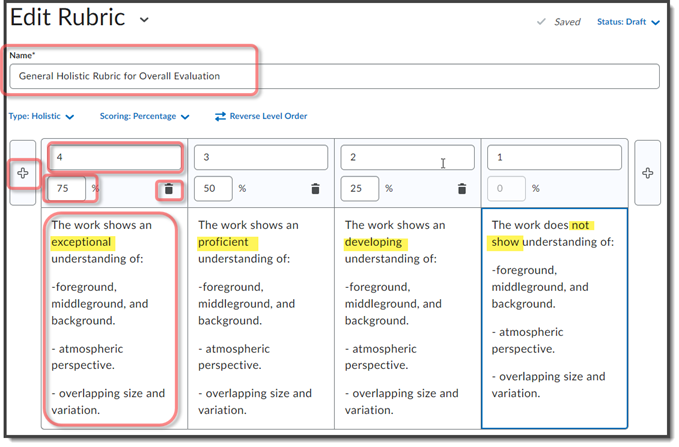Open the Status: Draft dropdown

pos(629,22)
